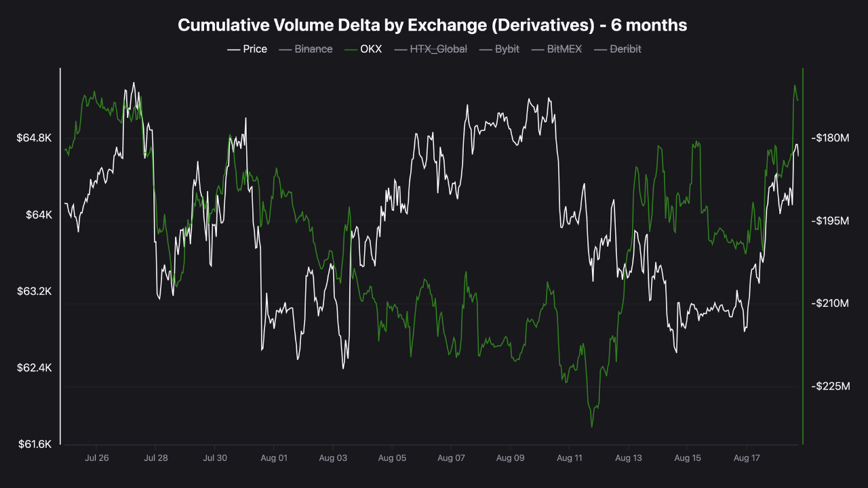Click the -$180M right axis label
The height and width of the screenshot is (488, 868).
831,138
